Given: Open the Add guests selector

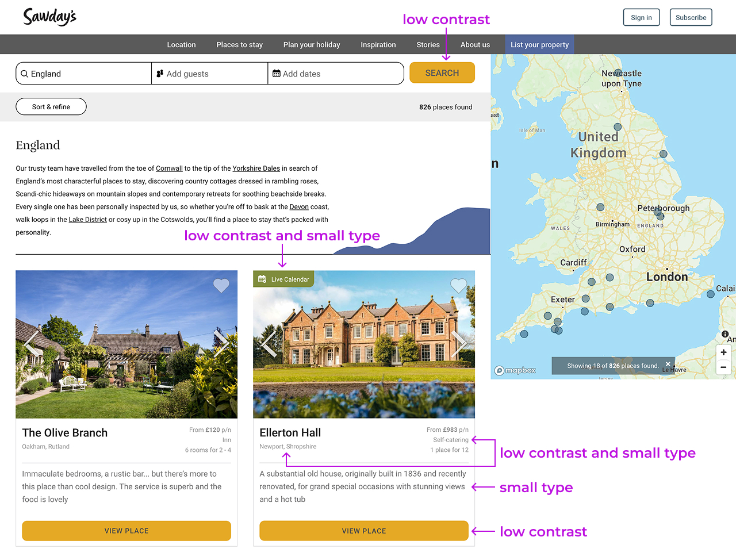Looking at the screenshot, I should (209, 74).
